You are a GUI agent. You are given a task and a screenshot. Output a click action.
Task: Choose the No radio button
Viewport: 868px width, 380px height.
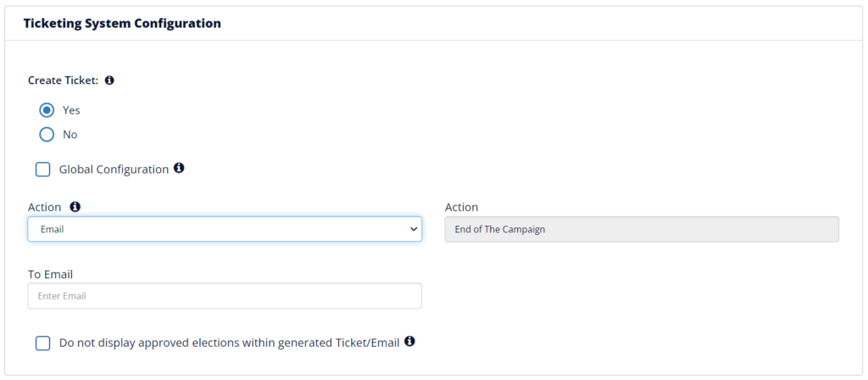coord(47,135)
